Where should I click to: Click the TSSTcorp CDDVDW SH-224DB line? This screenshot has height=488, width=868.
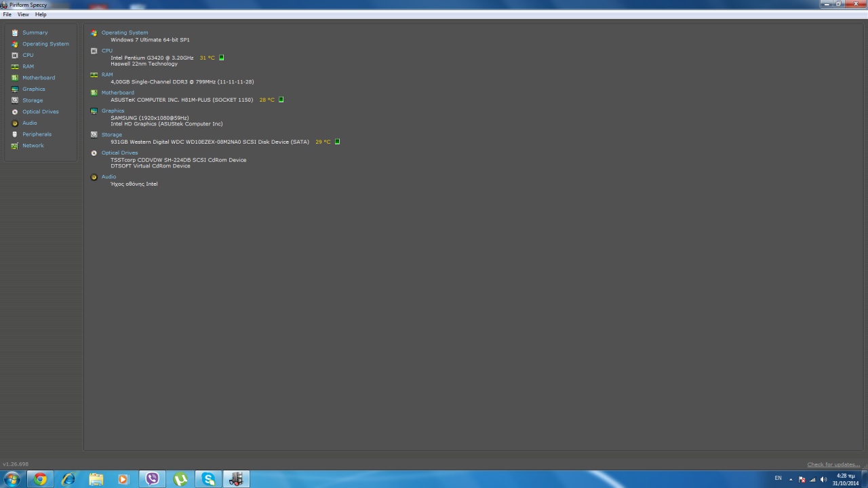click(x=178, y=160)
